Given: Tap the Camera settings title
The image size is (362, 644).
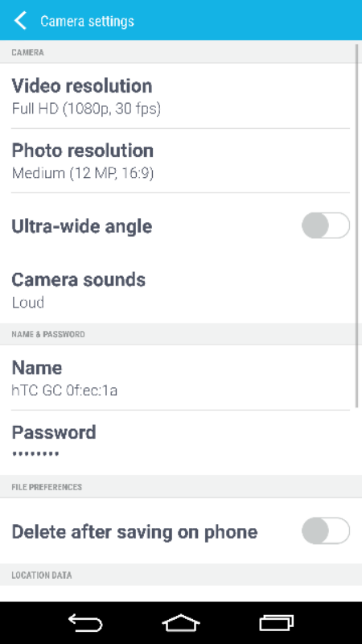Looking at the screenshot, I should (87, 21).
